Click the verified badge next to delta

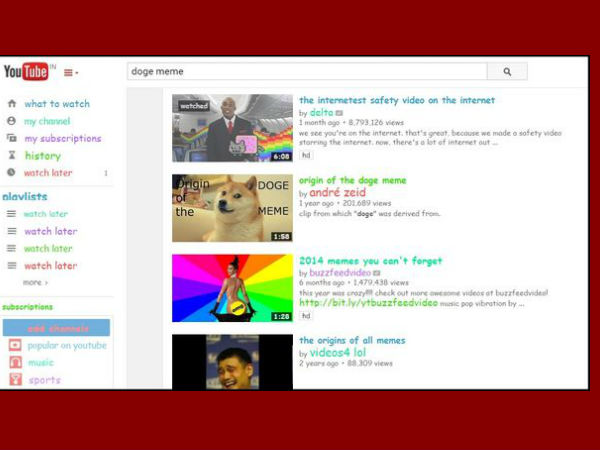pyautogui.click(x=339, y=113)
